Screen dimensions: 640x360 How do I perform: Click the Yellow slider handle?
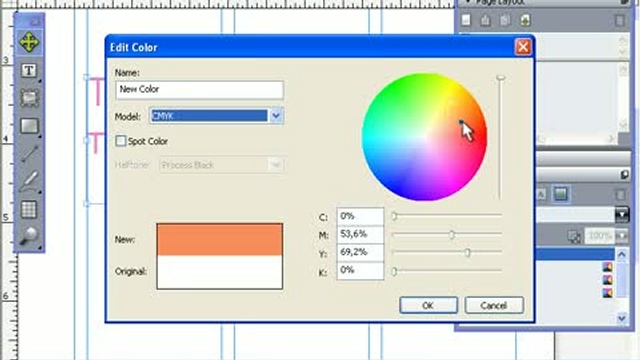click(x=468, y=253)
